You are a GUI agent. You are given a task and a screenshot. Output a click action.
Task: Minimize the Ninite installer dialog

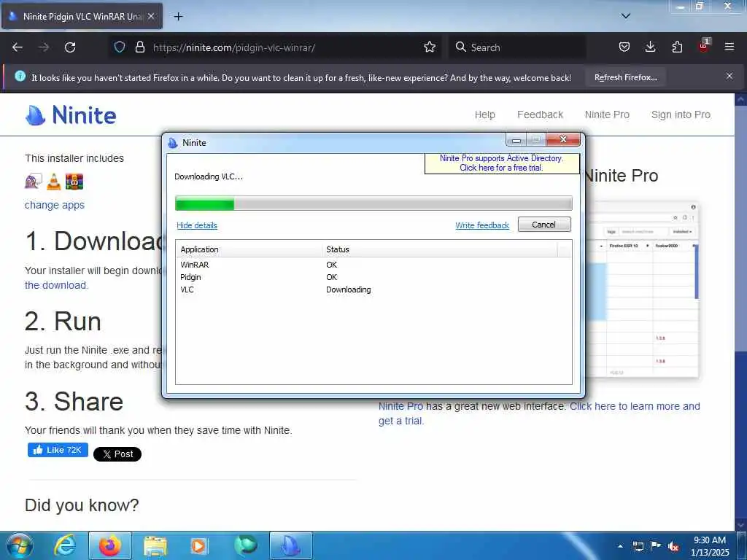pyautogui.click(x=516, y=139)
